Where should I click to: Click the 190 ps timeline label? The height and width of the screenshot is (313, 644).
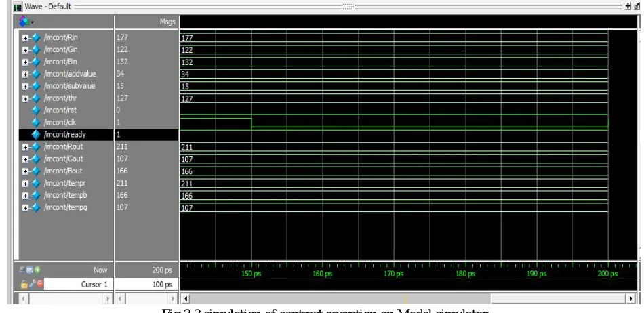pyautogui.click(x=536, y=274)
